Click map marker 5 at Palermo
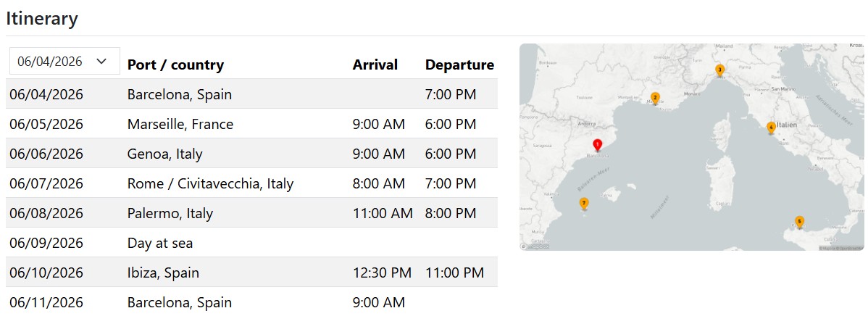 [x=799, y=221]
